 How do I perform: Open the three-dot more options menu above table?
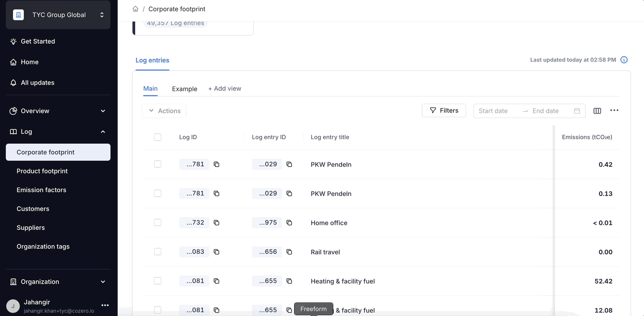(614, 110)
